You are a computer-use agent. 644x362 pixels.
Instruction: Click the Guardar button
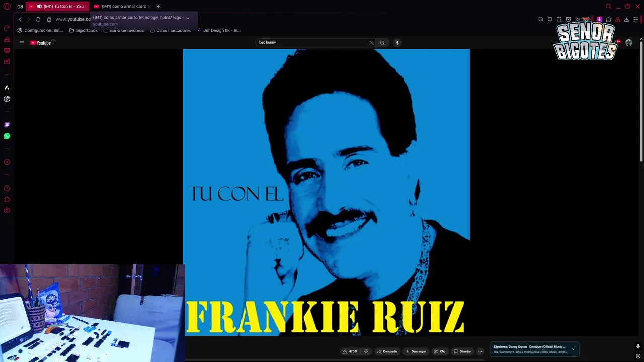462,351
